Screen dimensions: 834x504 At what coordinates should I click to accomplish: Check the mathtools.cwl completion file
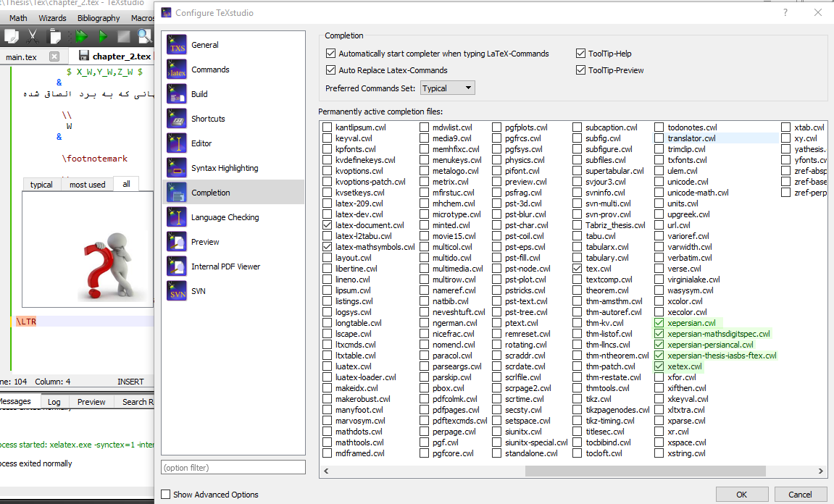(327, 442)
